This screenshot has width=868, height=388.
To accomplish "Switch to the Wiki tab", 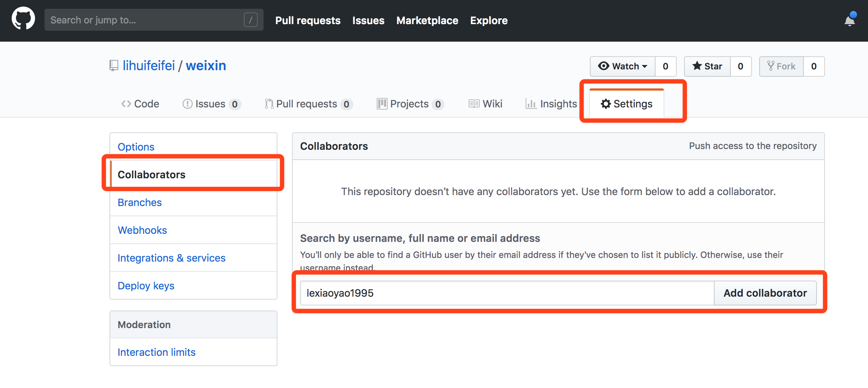I will pos(485,104).
